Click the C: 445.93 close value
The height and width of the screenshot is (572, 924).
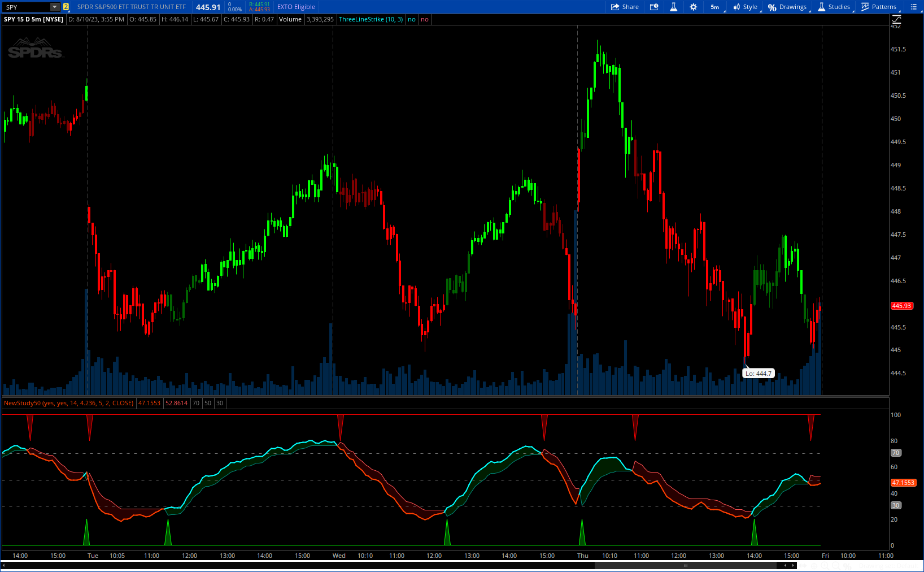(237, 19)
